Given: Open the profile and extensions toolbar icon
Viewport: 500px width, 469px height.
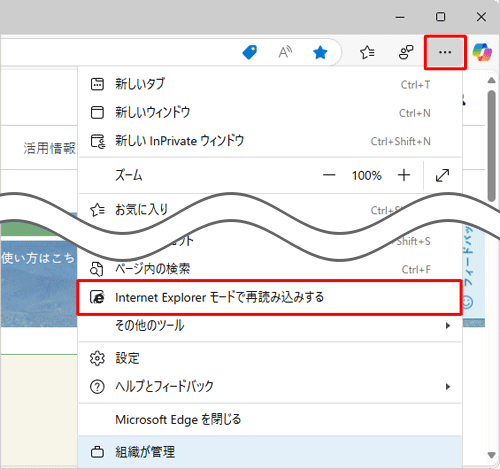Looking at the screenshot, I should (406, 52).
